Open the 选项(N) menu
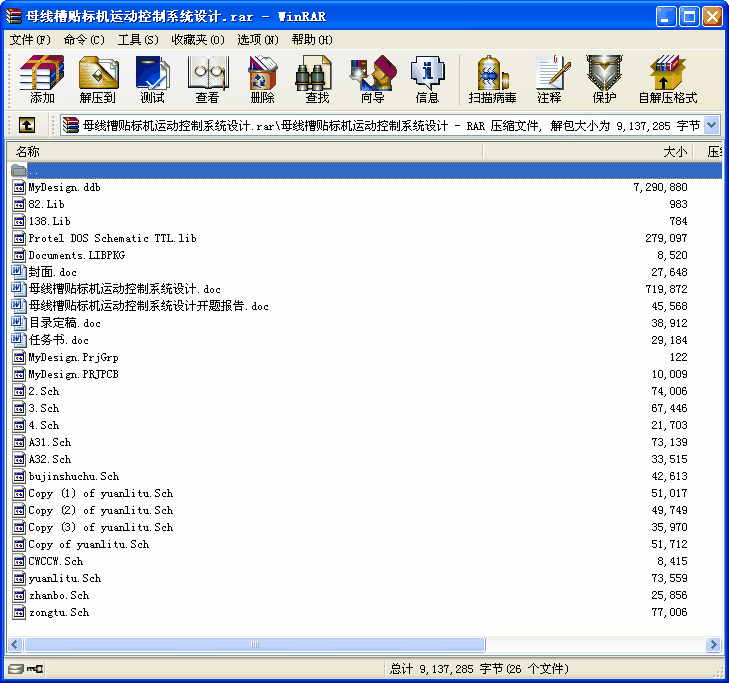The height and width of the screenshot is (683, 729). [258, 40]
